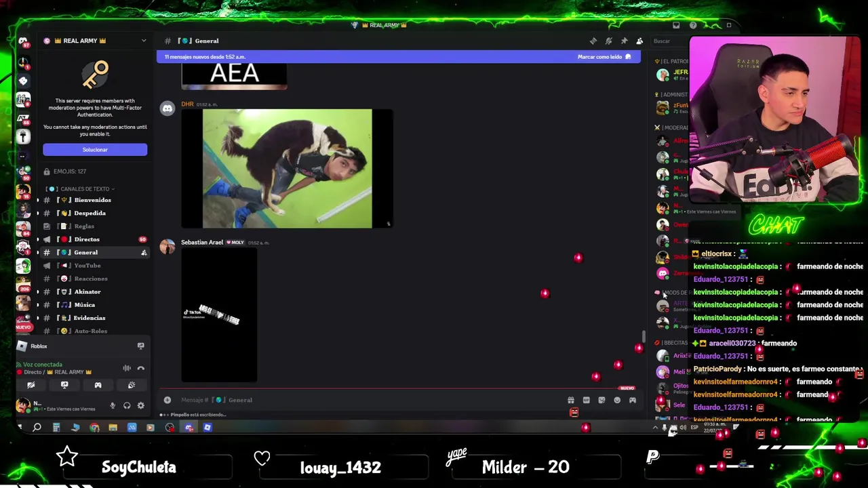
Task: Click the AEA image thumbnail at top
Action: click(234, 76)
